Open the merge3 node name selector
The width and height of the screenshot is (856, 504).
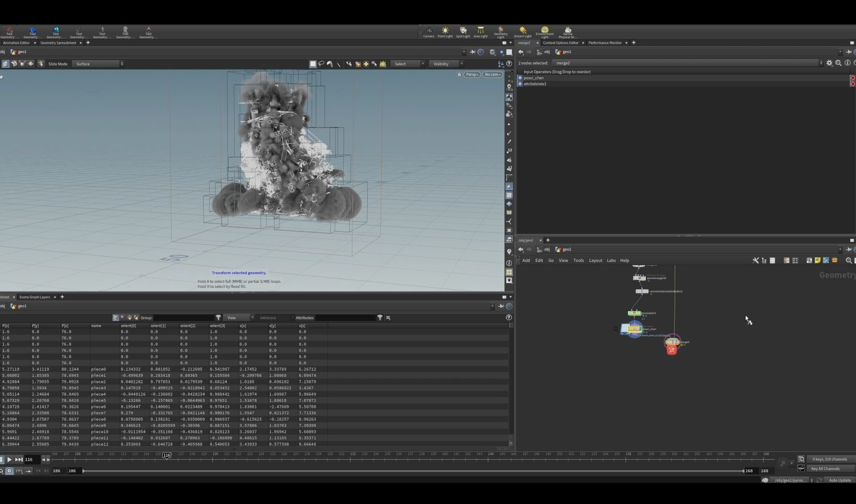[x=689, y=63]
